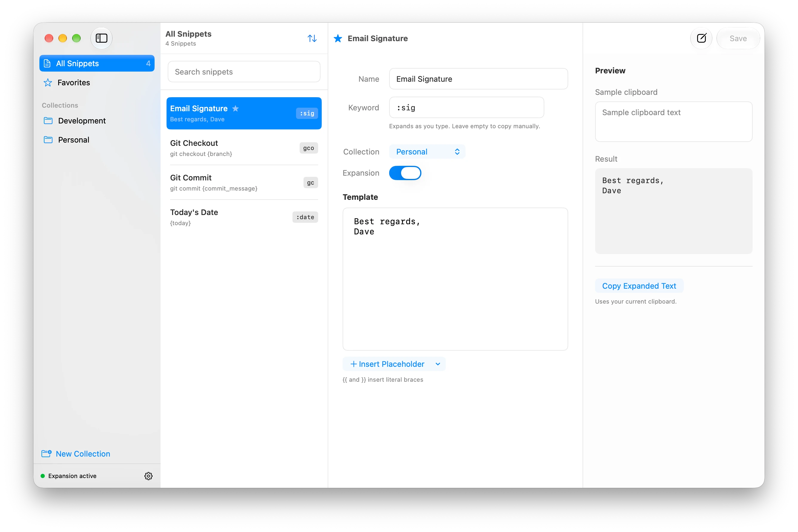Image resolution: width=798 pixels, height=532 pixels.
Task: Click the "Expands as you type" hint text
Action: coord(464,126)
